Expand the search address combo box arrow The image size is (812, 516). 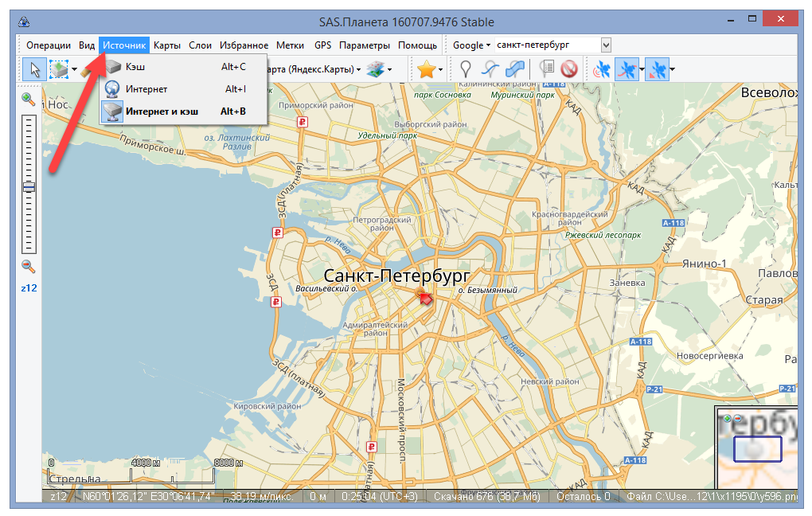(606, 45)
